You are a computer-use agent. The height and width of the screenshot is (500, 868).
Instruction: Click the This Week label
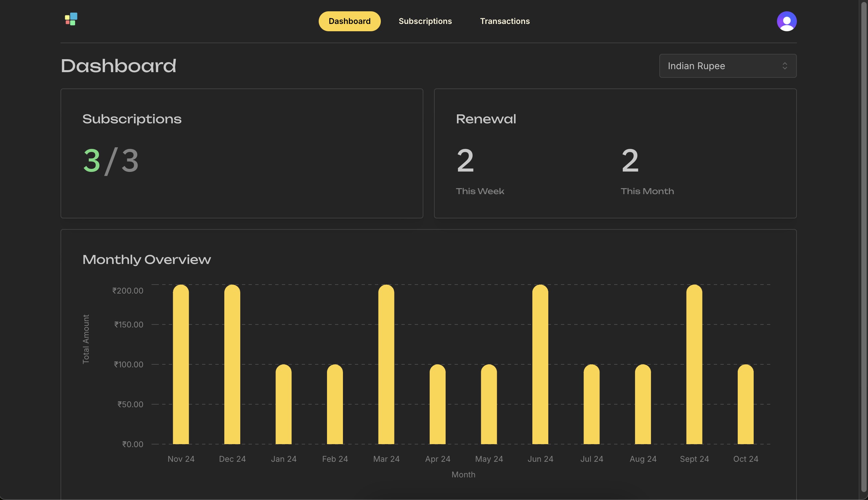[480, 191]
